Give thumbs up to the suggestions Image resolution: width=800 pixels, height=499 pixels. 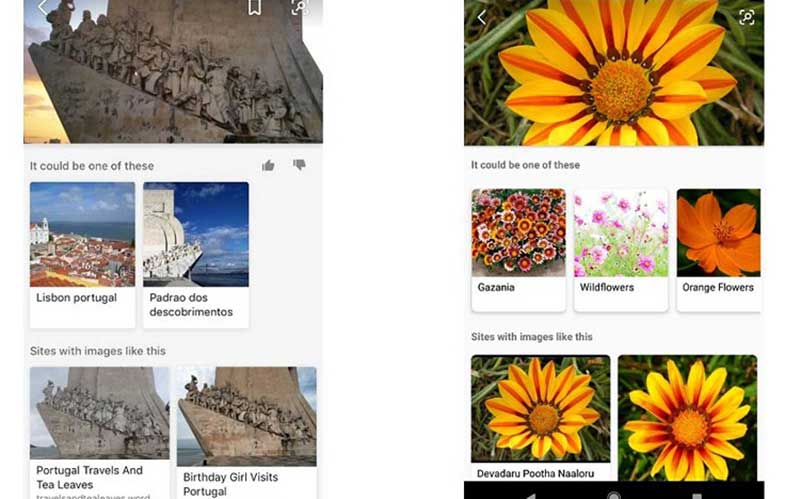pos(268,165)
